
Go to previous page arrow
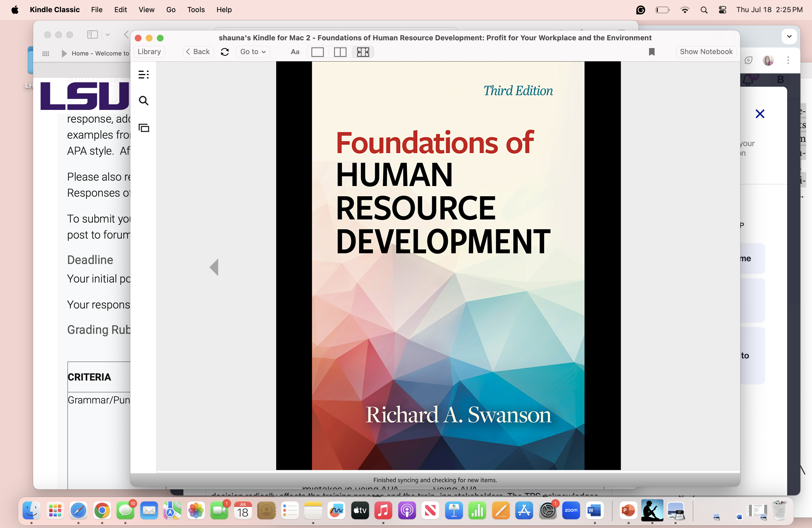coord(214,267)
